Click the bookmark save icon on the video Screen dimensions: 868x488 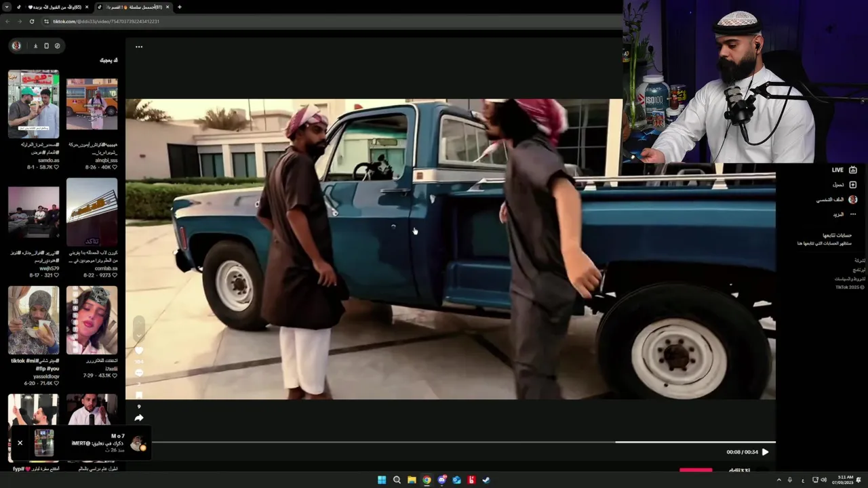[139, 395]
